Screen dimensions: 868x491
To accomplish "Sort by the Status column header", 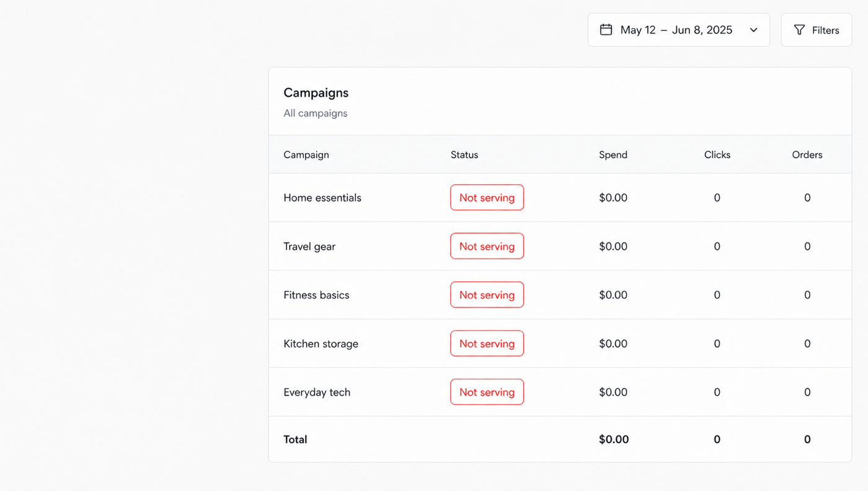I will tap(464, 155).
